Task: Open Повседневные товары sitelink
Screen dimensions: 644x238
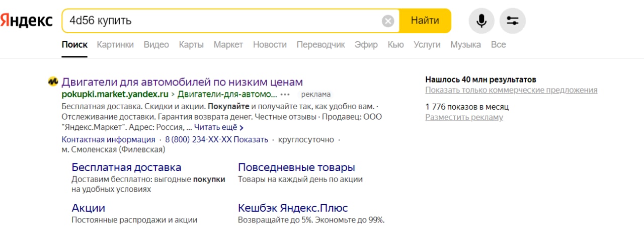Action: pos(296,168)
